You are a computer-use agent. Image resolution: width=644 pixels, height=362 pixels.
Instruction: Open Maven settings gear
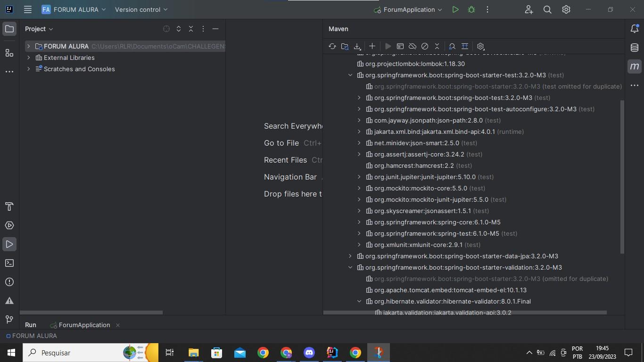pyautogui.click(x=480, y=46)
